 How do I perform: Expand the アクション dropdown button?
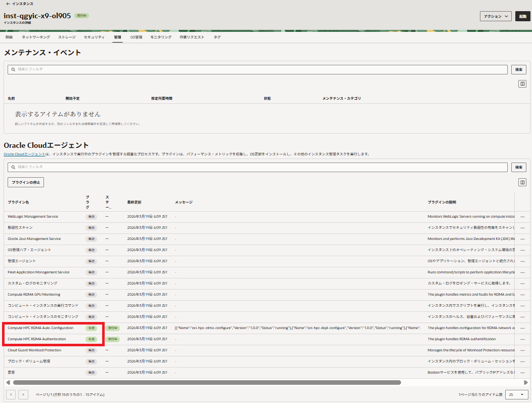pos(495,16)
